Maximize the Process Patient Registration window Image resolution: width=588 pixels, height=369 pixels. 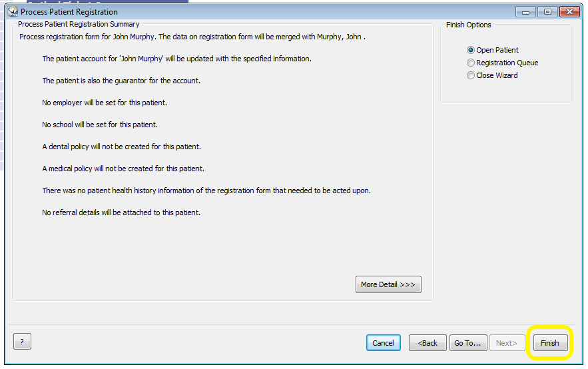point(547,12)
